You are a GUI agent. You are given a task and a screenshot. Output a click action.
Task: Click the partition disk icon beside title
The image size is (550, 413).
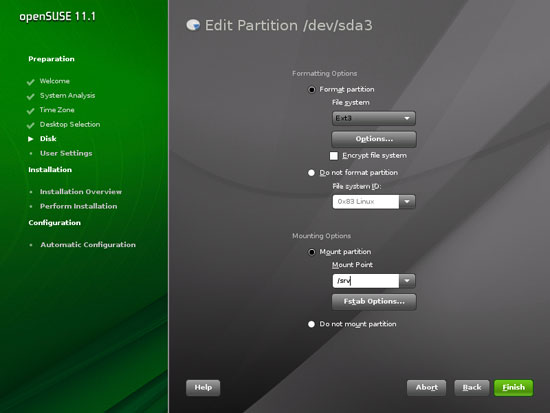coord(193,25)
